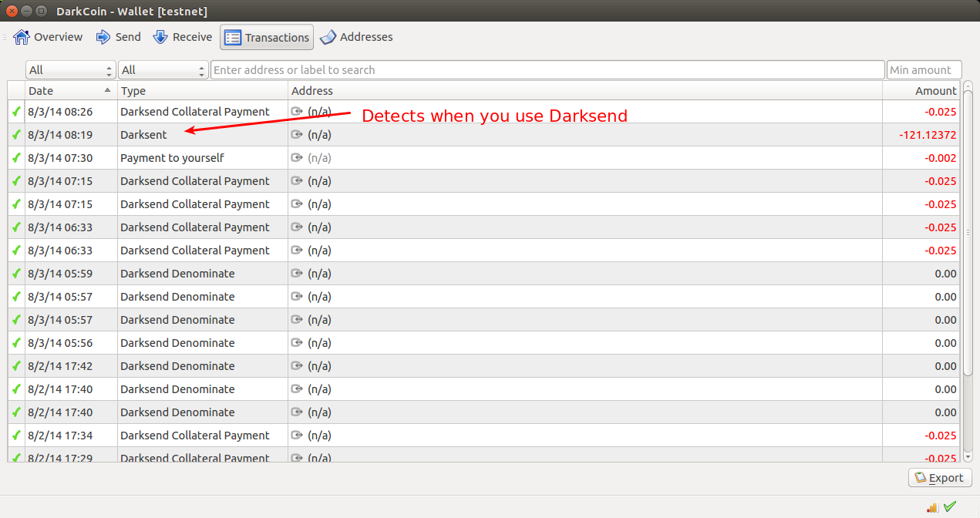Click the sent arrow icon in the 8/3/14 05:56 row
The image size is (980, 518).
click(297, 343)
